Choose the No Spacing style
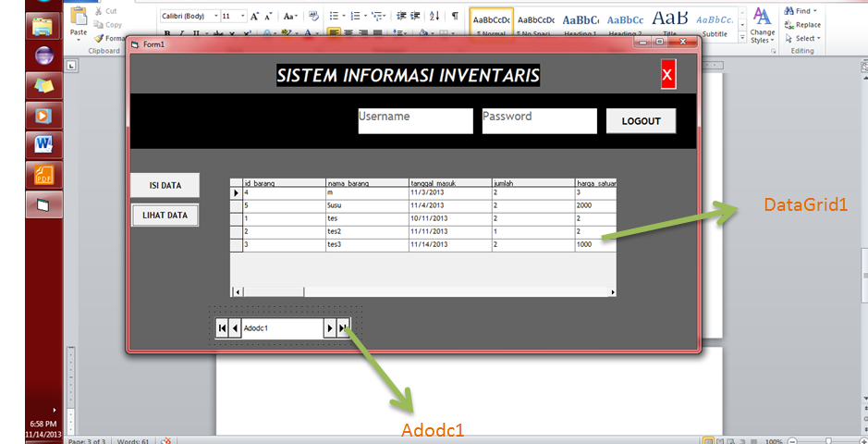The height and width of the screenshot is (444, 868). click(x=536, y=22)
